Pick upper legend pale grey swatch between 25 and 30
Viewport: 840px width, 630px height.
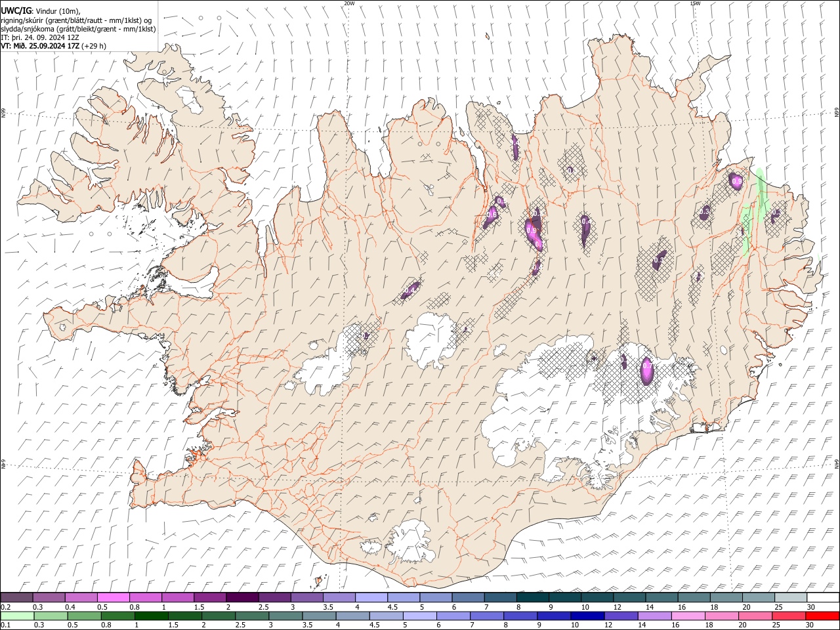[x=791, y=597]
